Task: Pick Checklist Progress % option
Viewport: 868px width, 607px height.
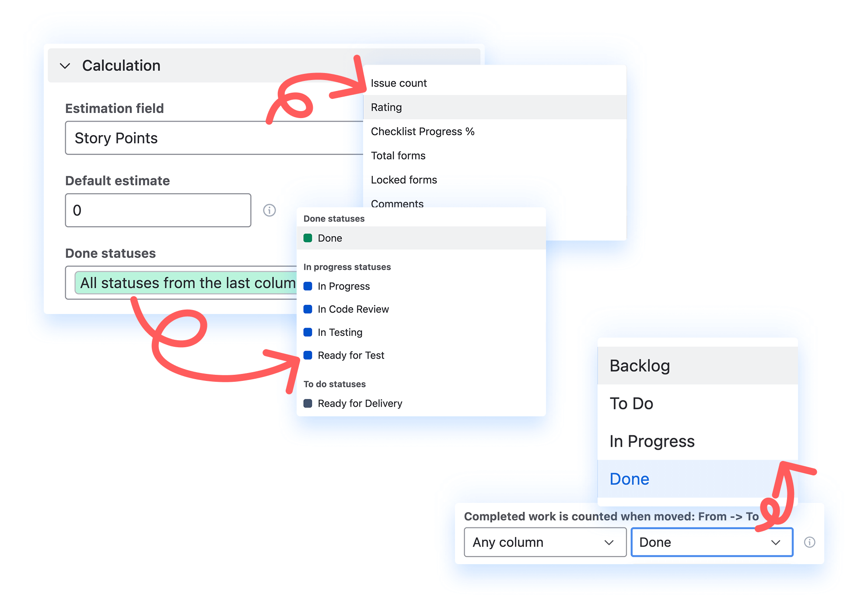Action: coord(422,132)
